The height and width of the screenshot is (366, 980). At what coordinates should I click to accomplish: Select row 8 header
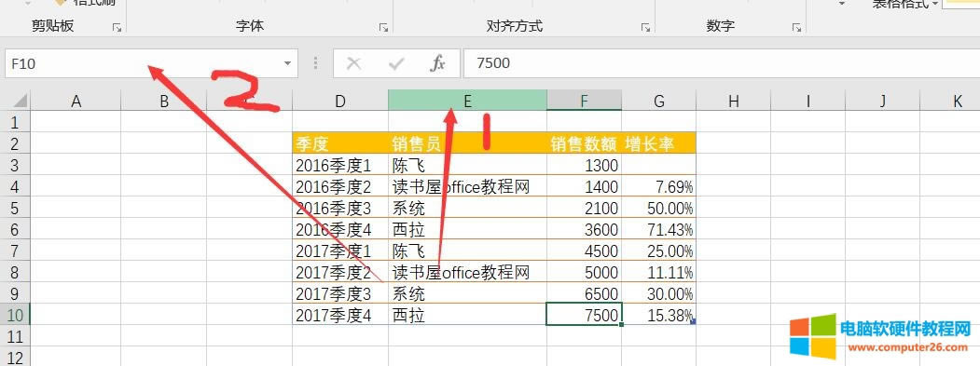[x=15, y=272]
